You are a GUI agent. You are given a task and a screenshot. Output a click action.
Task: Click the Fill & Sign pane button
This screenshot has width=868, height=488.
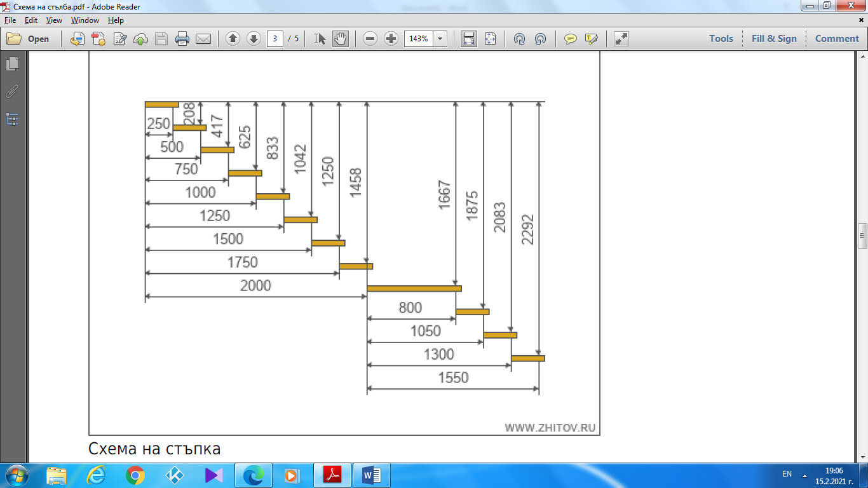pyautogui.click(x=774, y=39)
